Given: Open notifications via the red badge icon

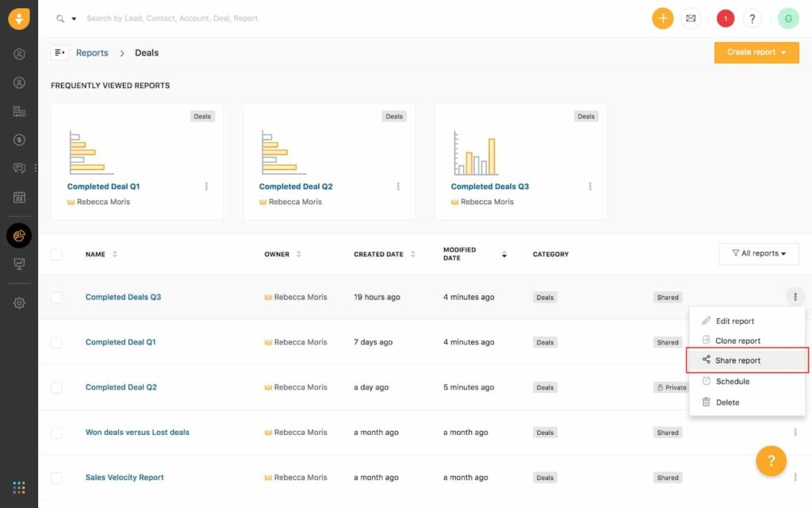Looking at the screenshot, I should (x=725, y=17).
